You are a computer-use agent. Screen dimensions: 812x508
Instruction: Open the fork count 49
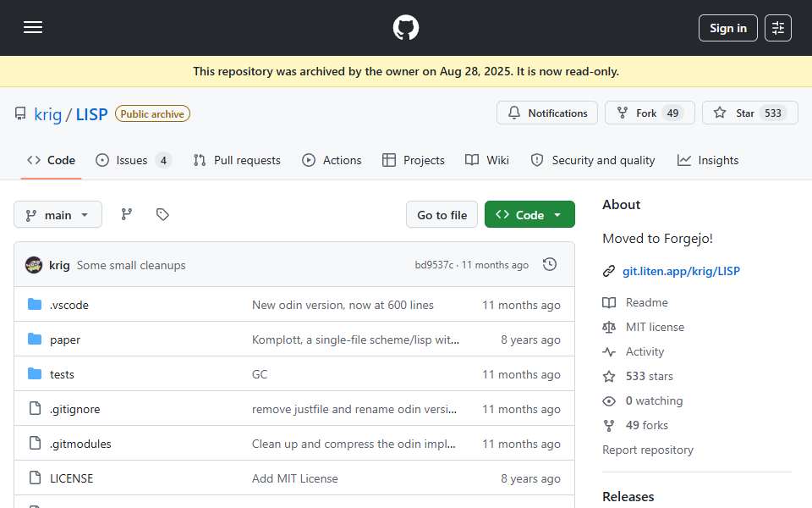(x=672, y=113)
